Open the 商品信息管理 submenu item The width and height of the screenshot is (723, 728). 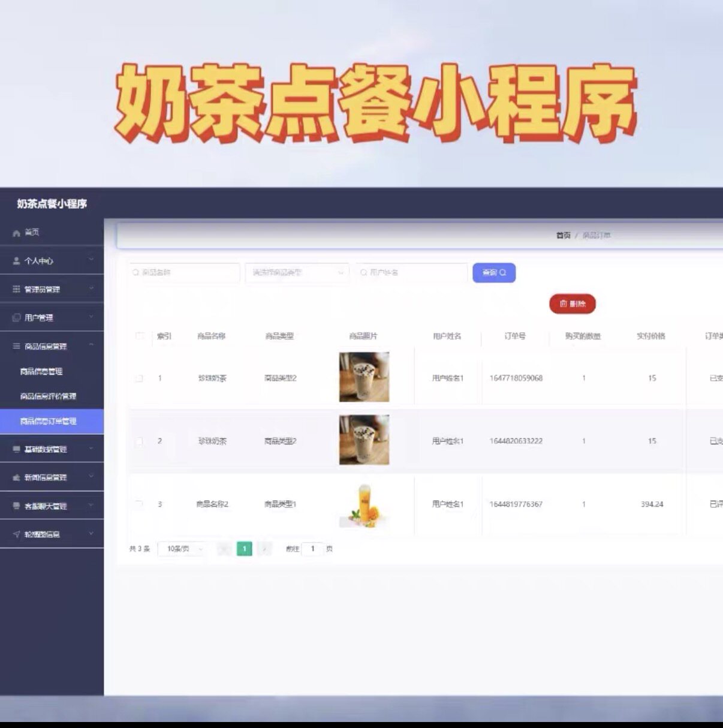(41, 372)
